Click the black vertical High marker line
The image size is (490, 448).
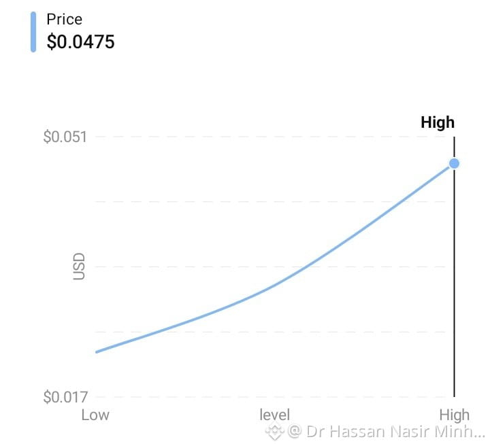coord(454,281)
